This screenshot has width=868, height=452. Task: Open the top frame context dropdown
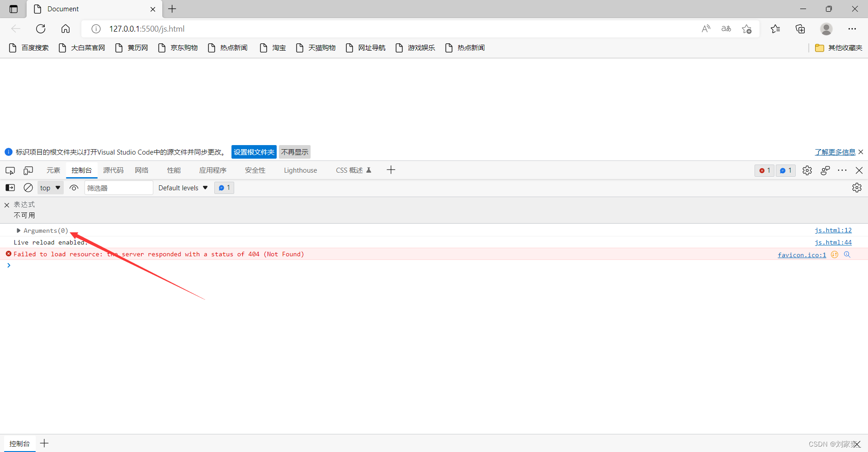pos(50,188)
